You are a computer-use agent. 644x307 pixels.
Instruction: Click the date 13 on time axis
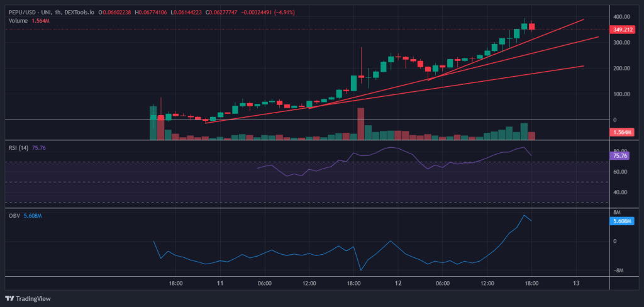[x=576, y=283]
